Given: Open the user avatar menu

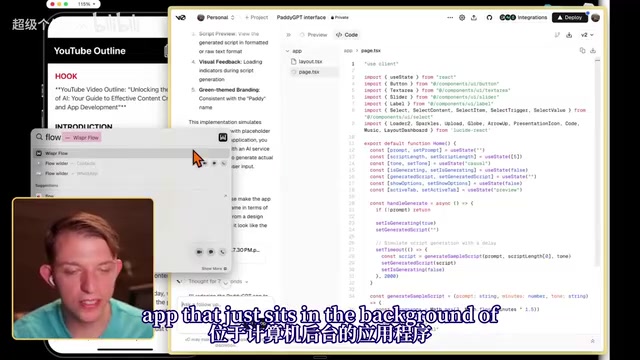Looking at the screenshot, I should (x=596, y=18).
